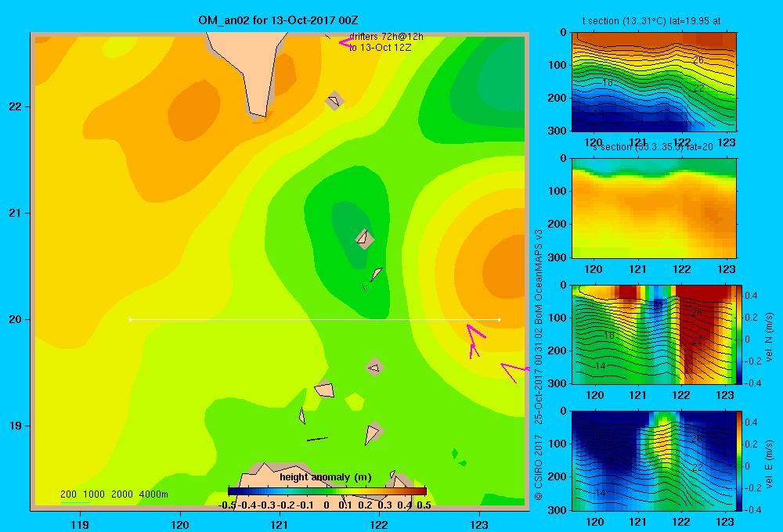This screenshot has width=783, height=532.
Task: Click the 22 contour label in the vel. N panel
Action: click(x=698, y=341)
